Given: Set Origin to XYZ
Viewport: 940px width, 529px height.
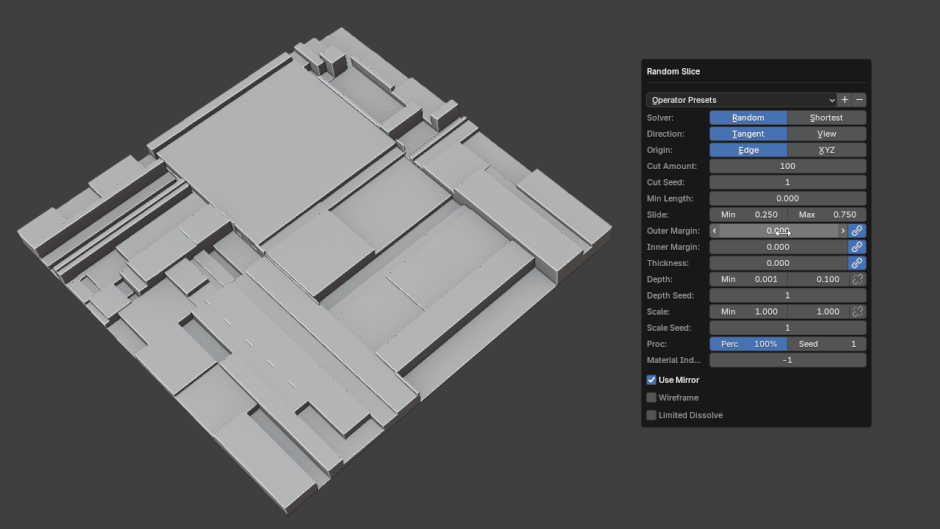Looking at the screenshot, I should (826, 150).
